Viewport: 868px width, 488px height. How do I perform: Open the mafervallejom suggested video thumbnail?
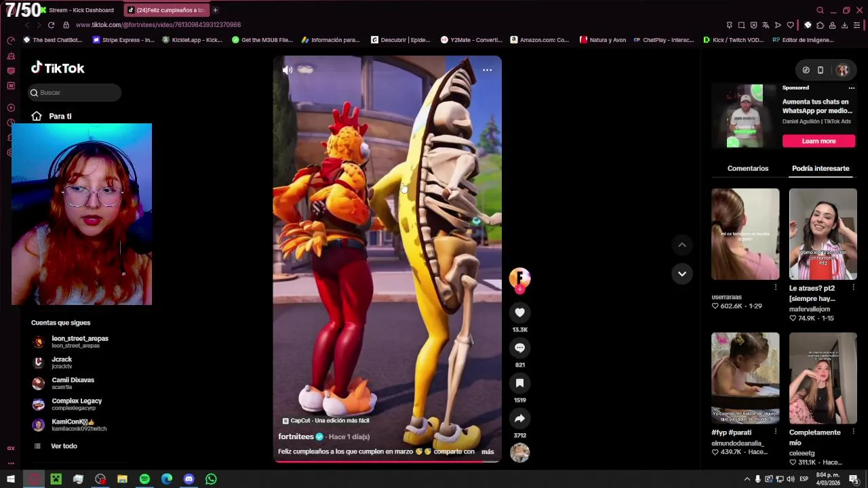tap(823, 234)
